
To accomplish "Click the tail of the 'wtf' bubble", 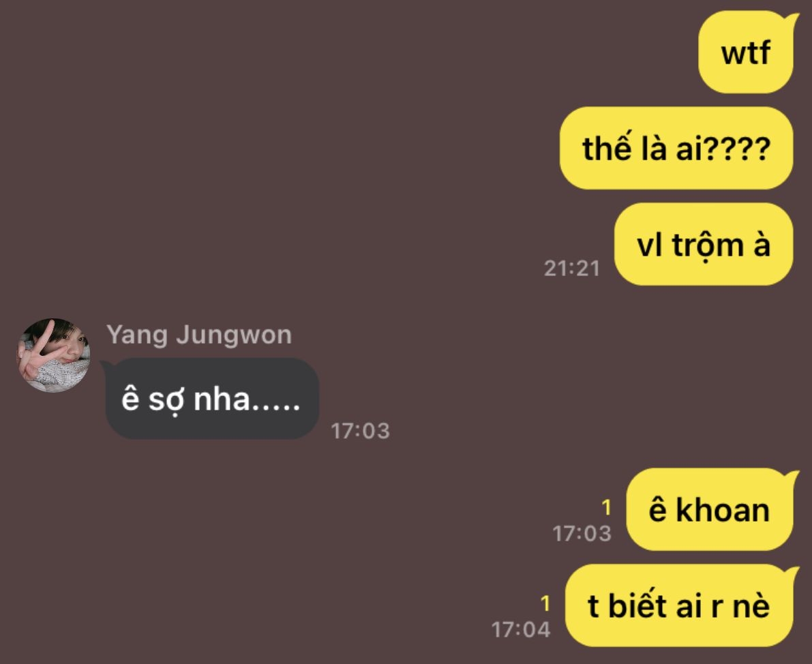I will [x=792, y=20].
